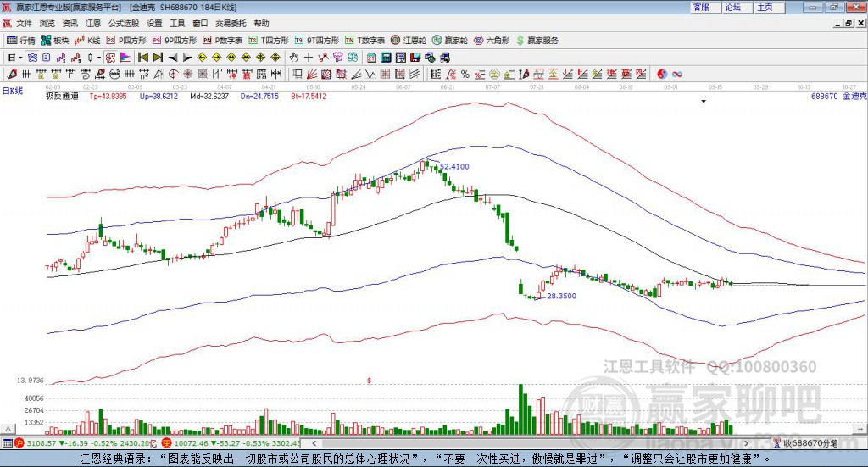Select the crosshair plus cursor tool
The width and height of the screenshot is (868, 467).
tap(309, 58)
